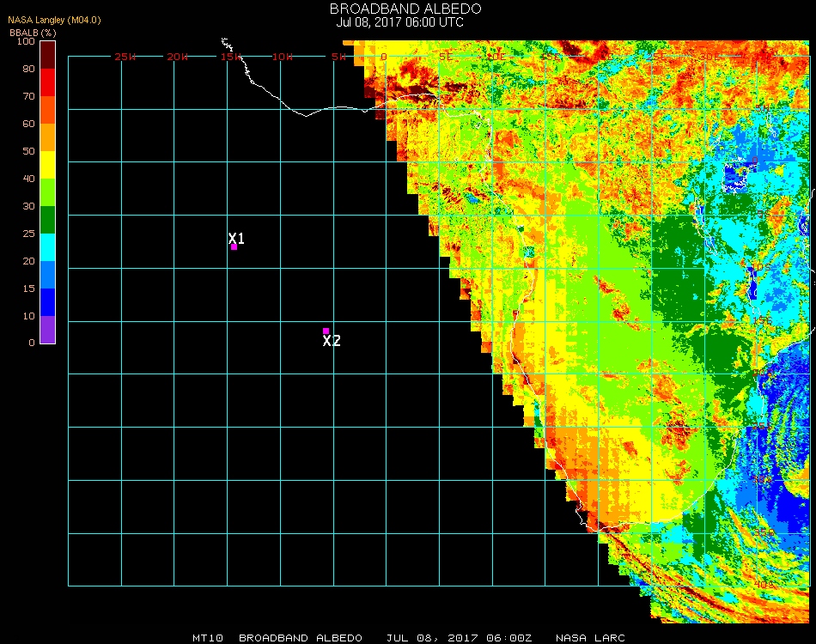Pick the dark green 25-30% legend swatch
The width and height of the screenshot is (816, 644).
(47, 220)
